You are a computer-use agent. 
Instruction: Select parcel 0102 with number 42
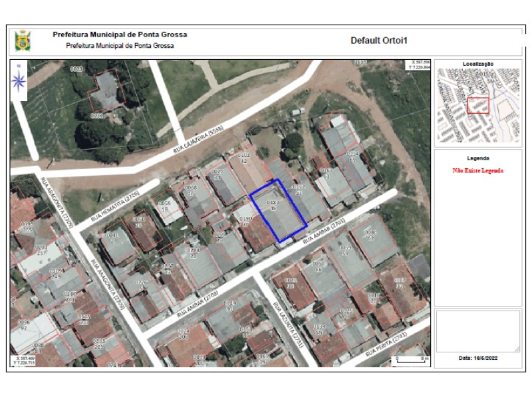[245, 158]
